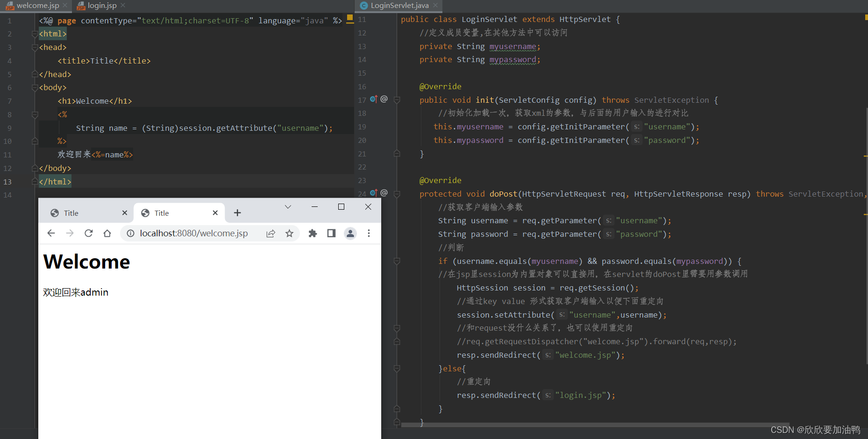Click the override gutter icon beside doPost method

374,192
